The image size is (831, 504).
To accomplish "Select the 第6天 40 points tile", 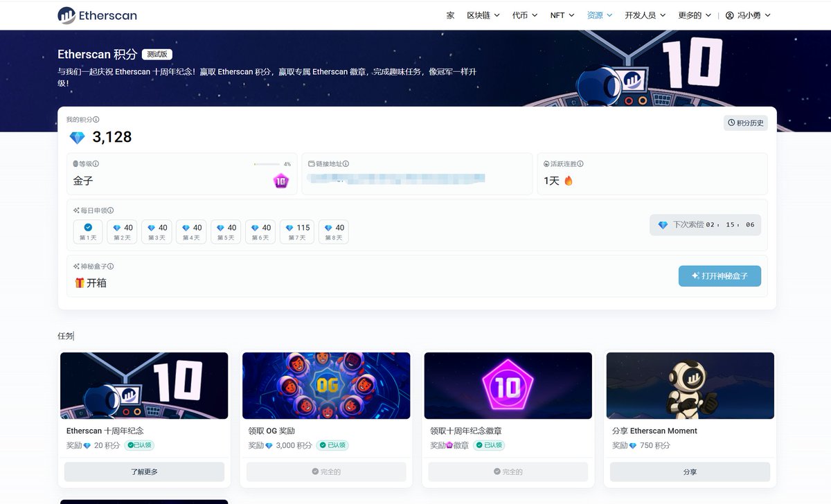I will click(261, 232).
